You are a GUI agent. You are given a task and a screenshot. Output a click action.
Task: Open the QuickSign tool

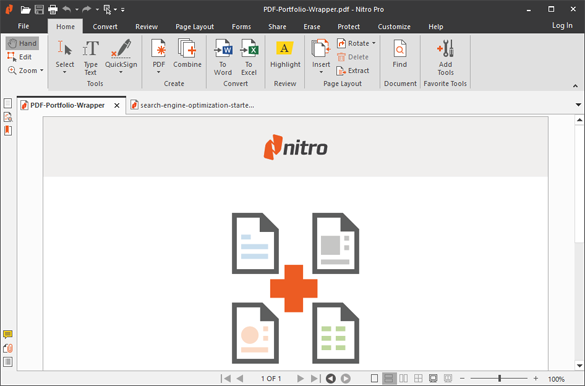click(121, 53)
